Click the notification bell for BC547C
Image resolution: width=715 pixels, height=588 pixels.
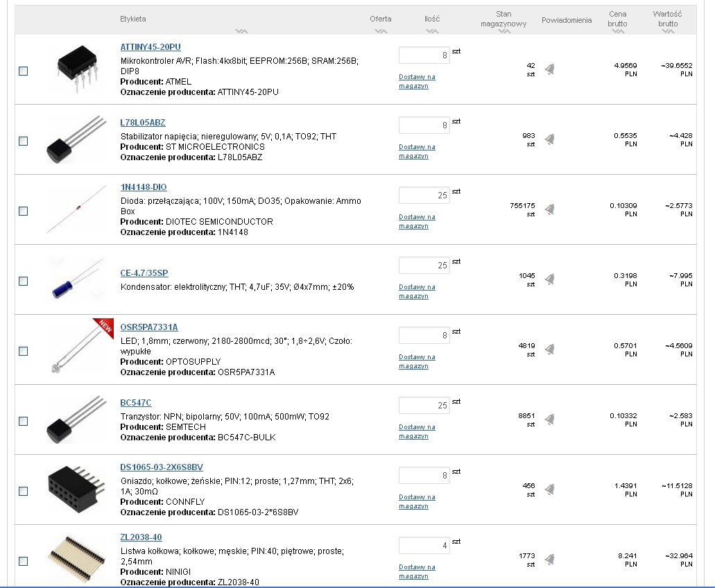tap(550, 420)
